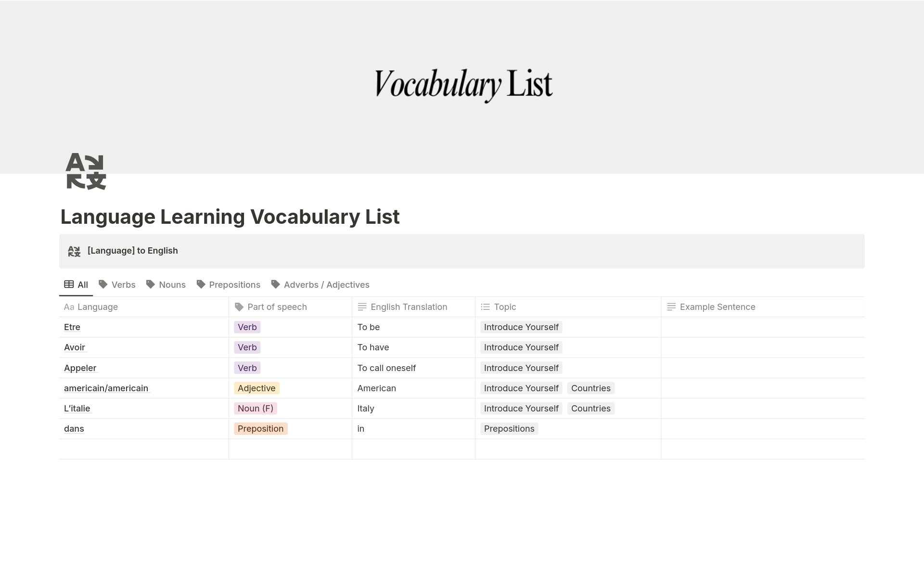Click the tag icon beside Adverbs / Adjectives
This screenshot has width=924, height=577.
click(x=275, y=284)
